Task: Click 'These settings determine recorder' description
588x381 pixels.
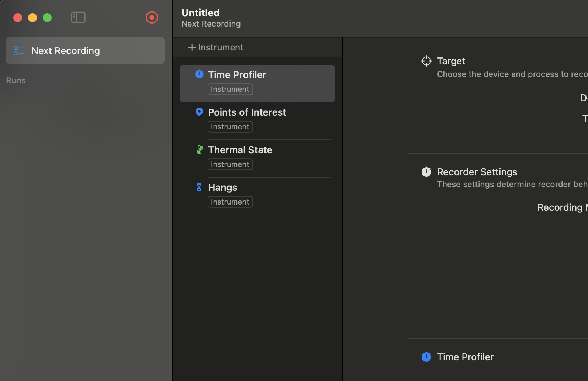Action: tap(512, 184)
